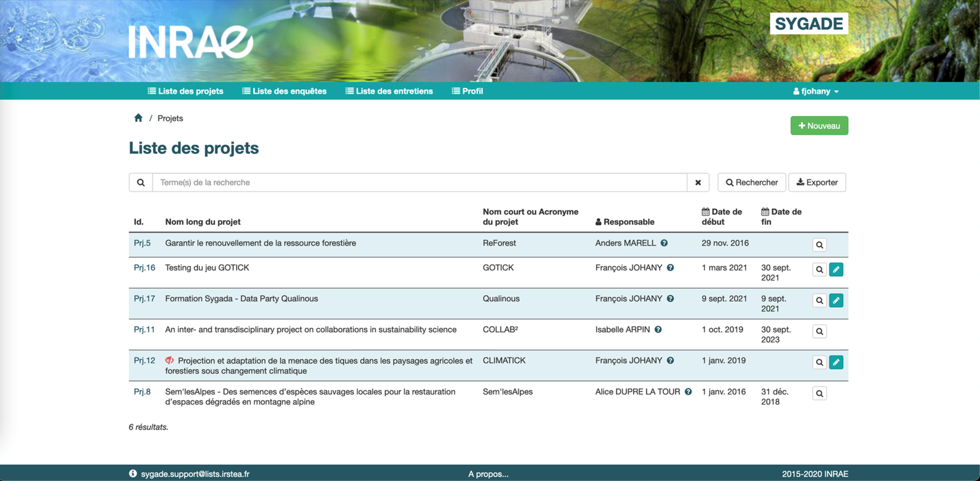
Task: Open Liste des enquêtes menu
Action: pyautogui.click(x=284, y=91)
